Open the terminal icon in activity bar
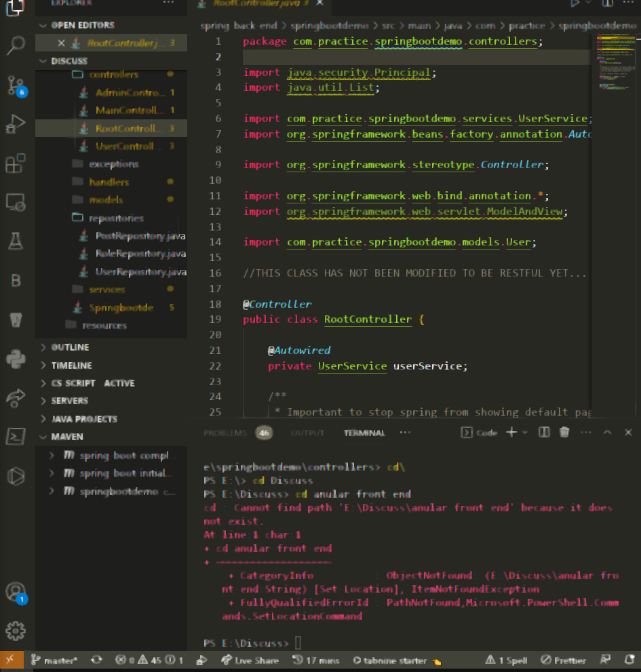Image resolution: width=641 pixels, height=672 pixels. [x=16, y=437]
